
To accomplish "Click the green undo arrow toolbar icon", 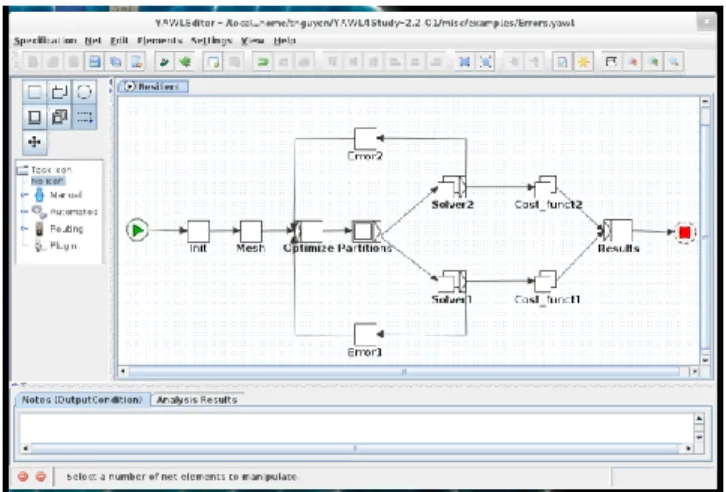I will click(263, 62).
